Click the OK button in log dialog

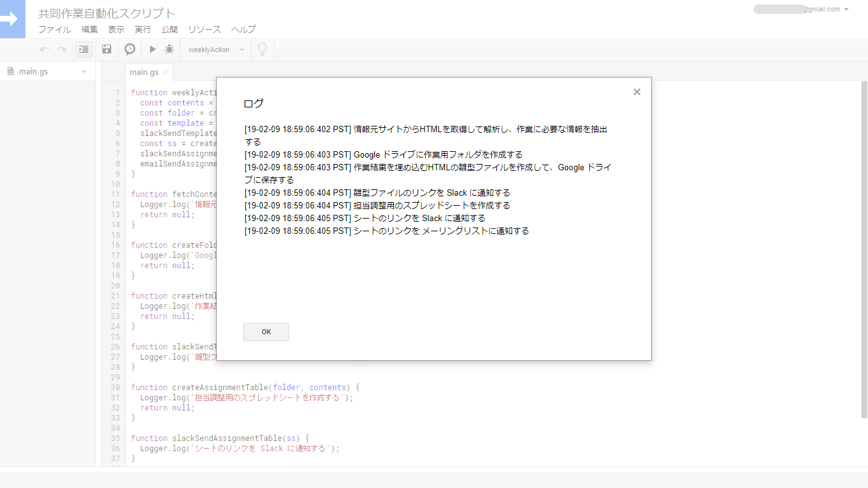tap(266, 332)
